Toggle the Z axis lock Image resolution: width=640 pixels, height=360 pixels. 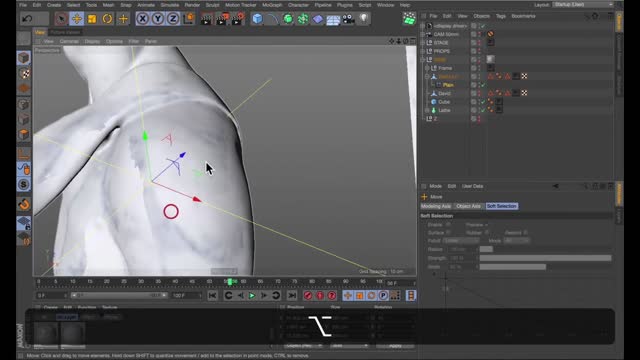click(173, 19)
